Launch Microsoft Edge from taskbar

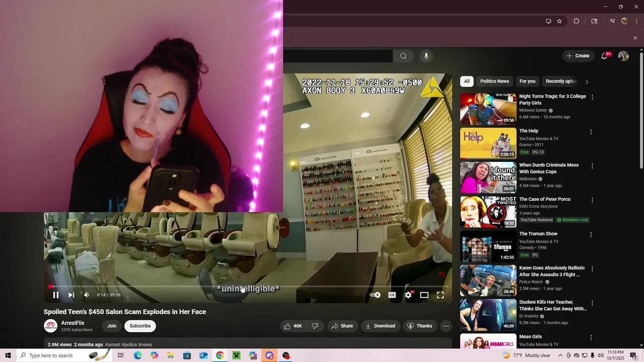tap(137, 355)
